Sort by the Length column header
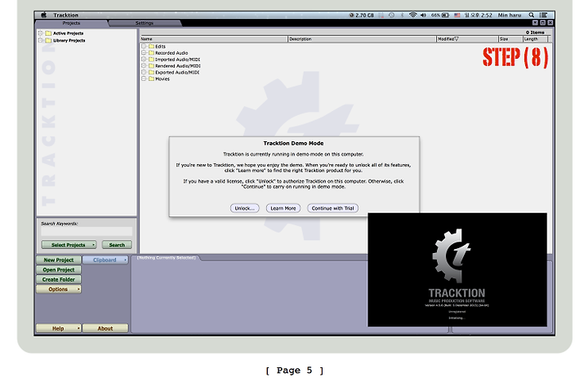This screenshot has height=391, width=588. [536, 39]
